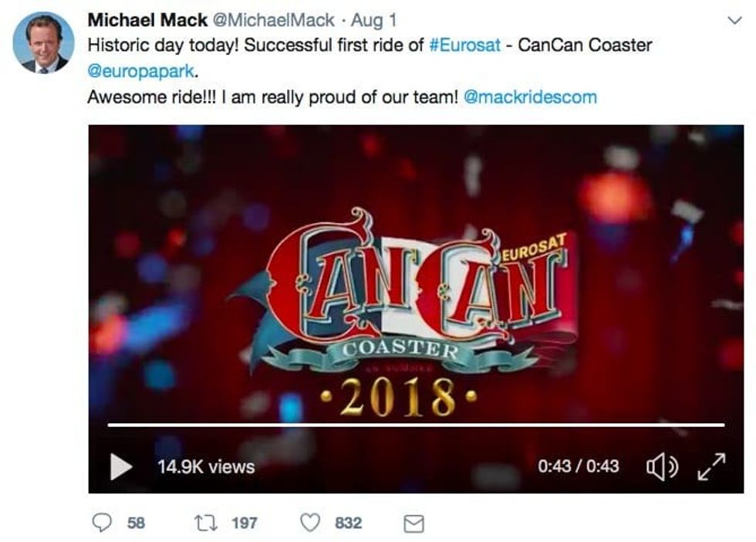Toggle retweet for this post
756x542 pixels.
(204, 522)
